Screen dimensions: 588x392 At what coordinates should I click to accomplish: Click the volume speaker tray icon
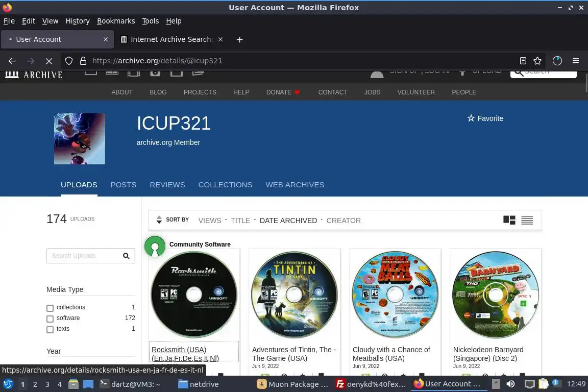tap(510, 384)
